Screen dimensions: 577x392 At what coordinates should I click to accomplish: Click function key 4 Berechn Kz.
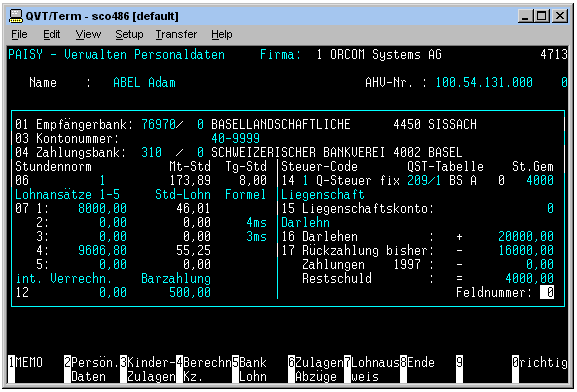tap(204, 369)
